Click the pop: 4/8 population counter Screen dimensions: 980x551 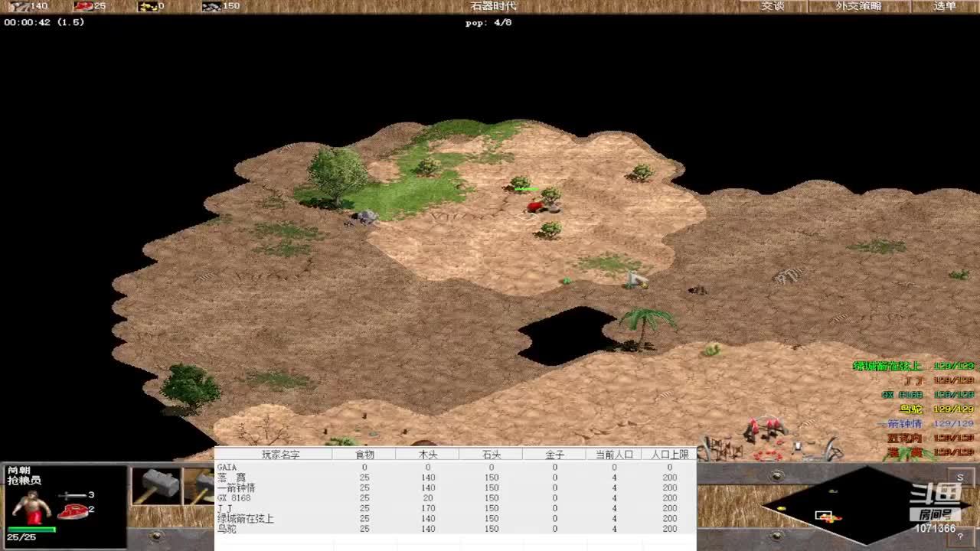click(488, 23)
